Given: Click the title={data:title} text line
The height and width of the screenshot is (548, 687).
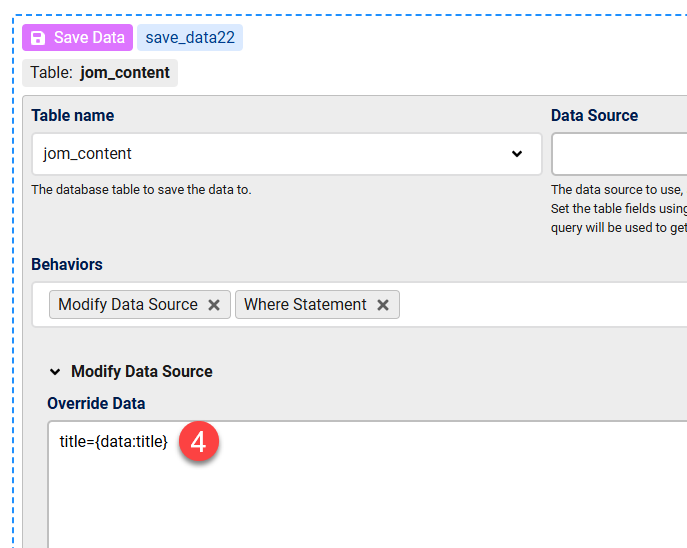Looking at the screenshot, I should 113,442.
